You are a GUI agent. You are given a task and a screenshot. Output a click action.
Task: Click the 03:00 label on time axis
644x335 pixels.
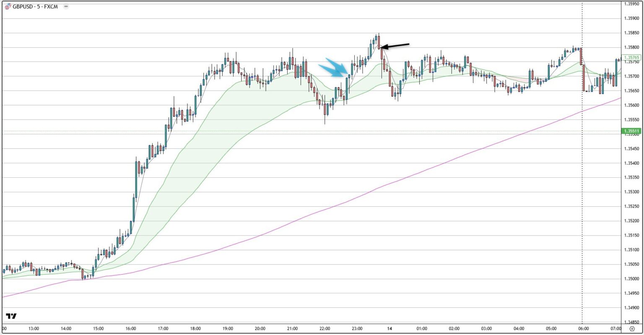coord(486,329)
